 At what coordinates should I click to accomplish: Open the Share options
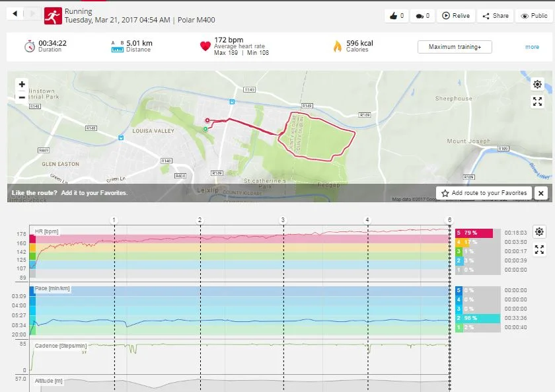coord(496,16)
